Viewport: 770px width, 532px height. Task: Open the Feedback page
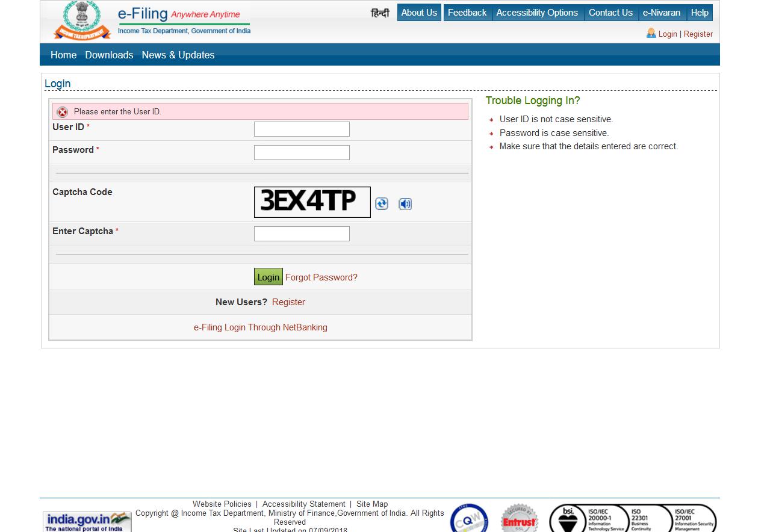point(467,13)
